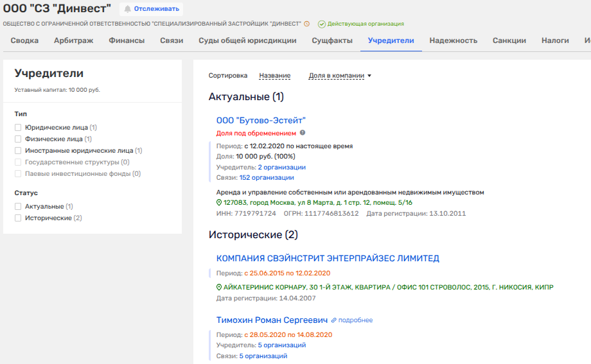This screenshot has height=364, width=591.
Task: Sort founders by Название
Action: pos(274,76)
